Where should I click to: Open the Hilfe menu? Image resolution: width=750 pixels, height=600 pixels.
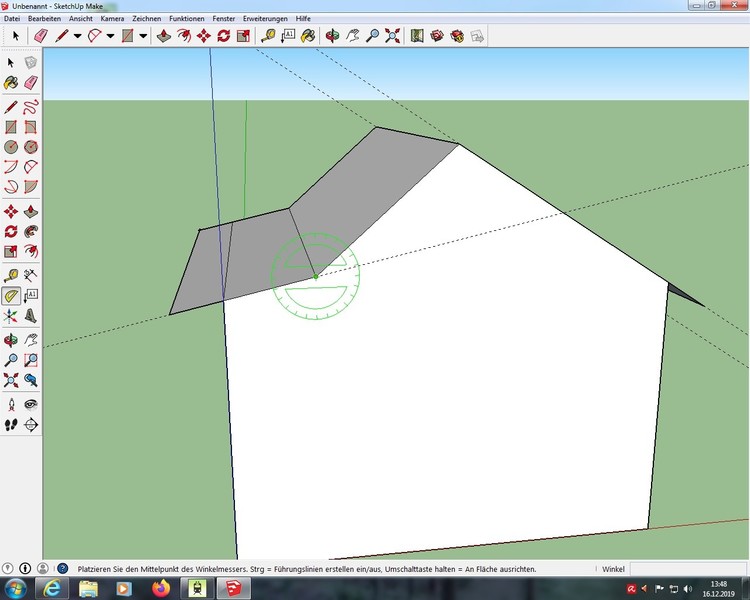point(303,19)
